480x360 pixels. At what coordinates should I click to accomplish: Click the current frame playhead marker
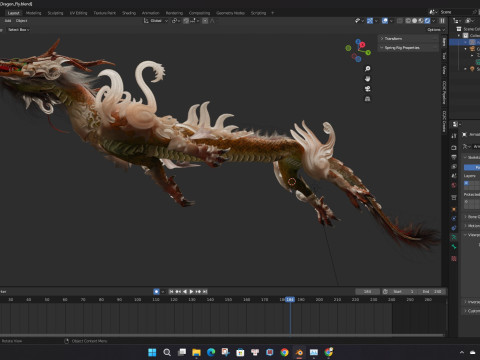tap(290, 300)
